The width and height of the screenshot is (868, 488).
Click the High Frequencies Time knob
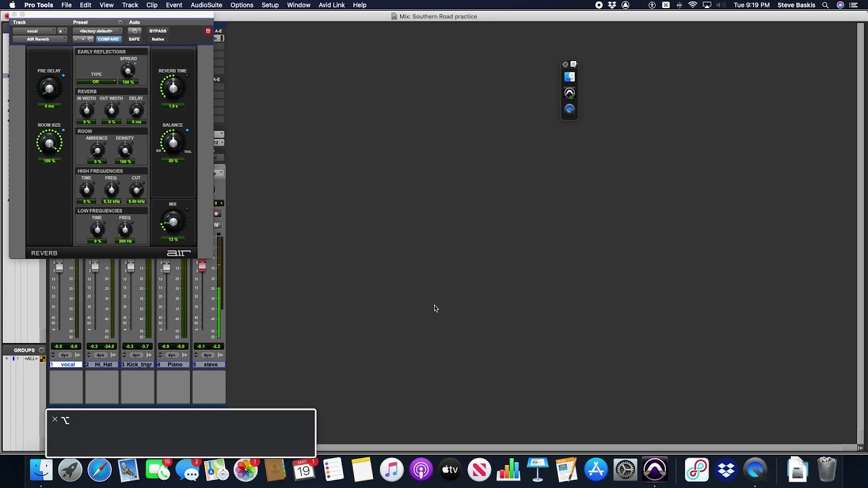86,190
